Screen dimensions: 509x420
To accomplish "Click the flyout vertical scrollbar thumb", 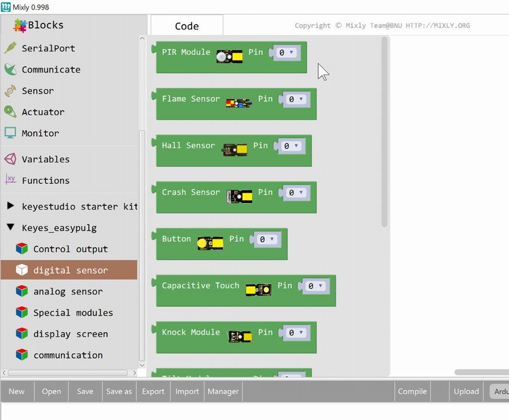I will click(385, 132).
